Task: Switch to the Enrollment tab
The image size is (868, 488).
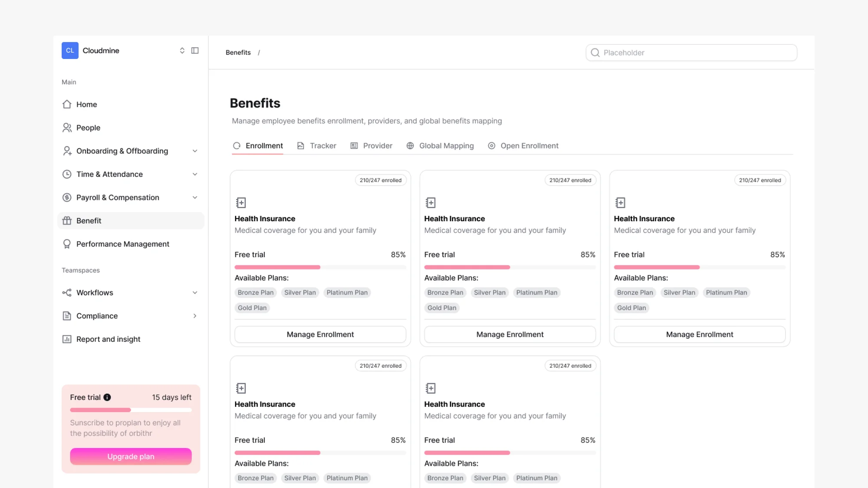Action: (x=258, y=146)
